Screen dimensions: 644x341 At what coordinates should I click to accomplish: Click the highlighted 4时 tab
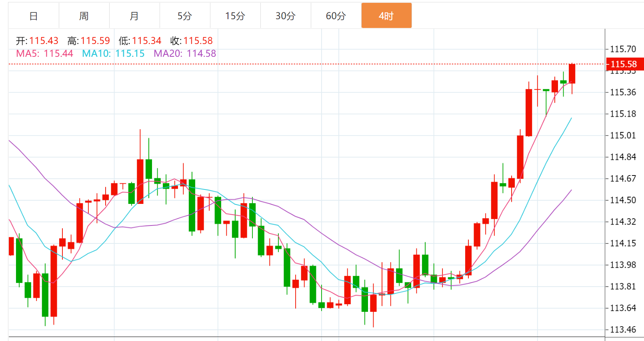386,16
